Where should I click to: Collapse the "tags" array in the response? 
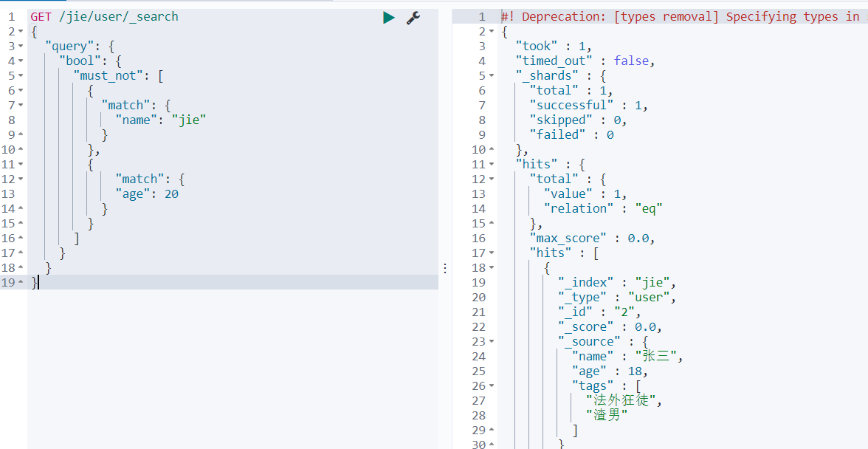492,386
